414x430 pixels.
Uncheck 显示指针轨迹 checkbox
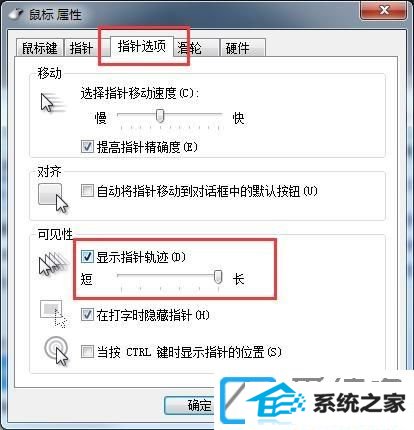87,256
